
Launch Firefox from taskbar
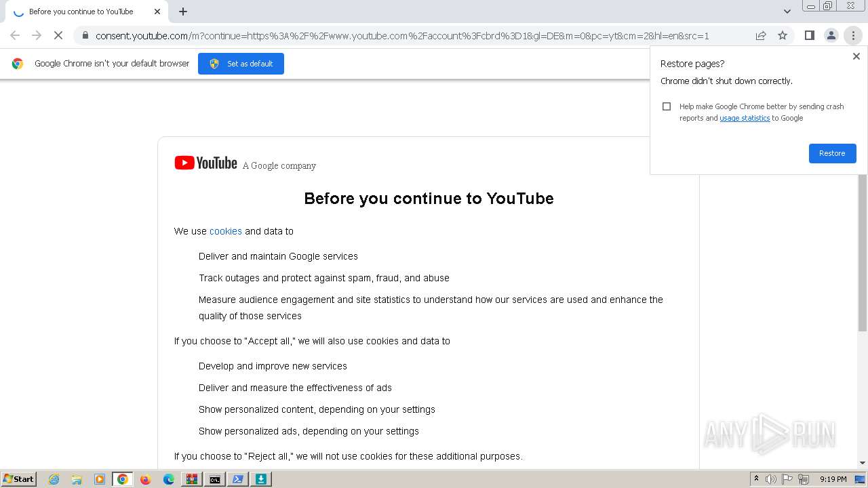[x=145, y=479]
